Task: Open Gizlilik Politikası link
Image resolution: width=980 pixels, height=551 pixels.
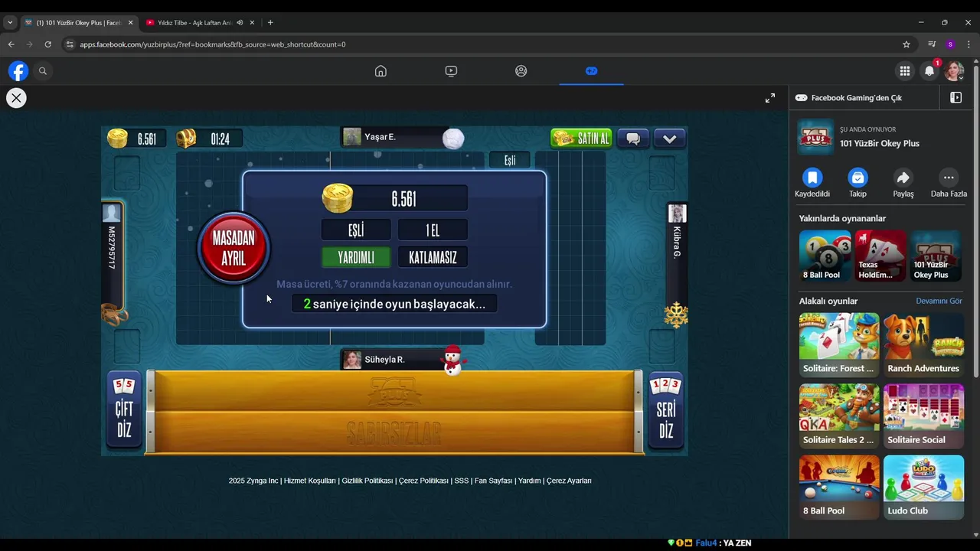Action: pyautogui.click(x=367, y=481)
